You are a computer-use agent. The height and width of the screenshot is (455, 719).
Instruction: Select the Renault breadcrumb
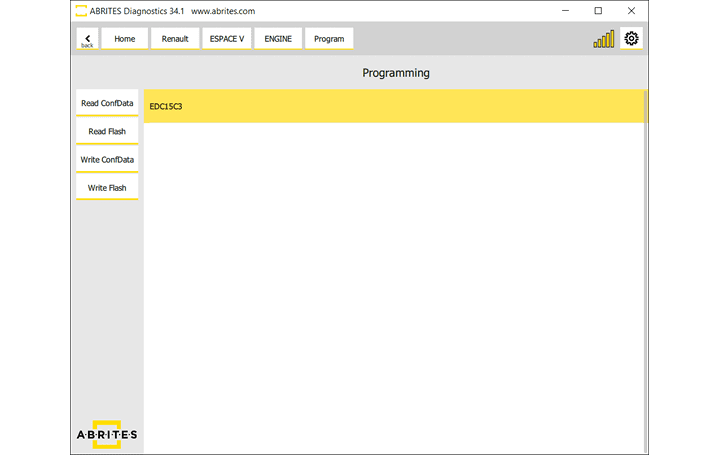coord(175,39)
